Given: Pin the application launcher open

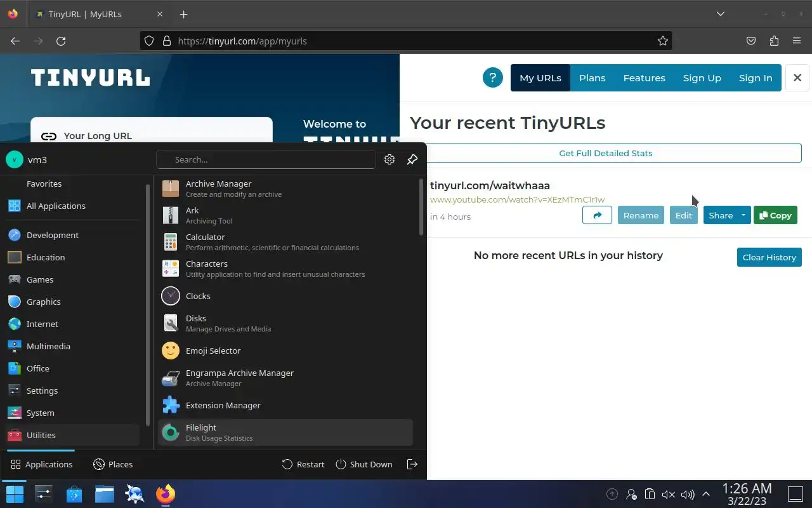Looking at the screenshot, I should [412, 159].
